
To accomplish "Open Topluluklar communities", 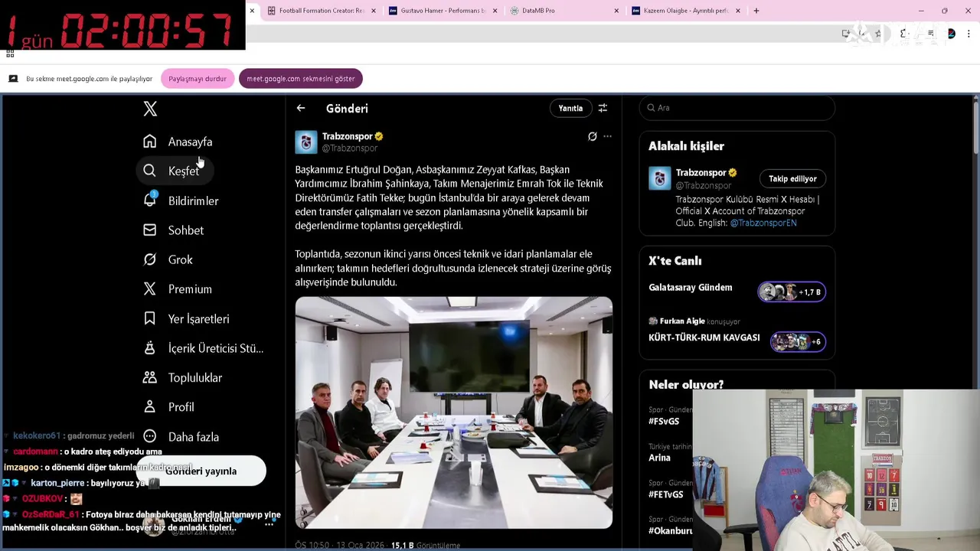I will [182, 377].
